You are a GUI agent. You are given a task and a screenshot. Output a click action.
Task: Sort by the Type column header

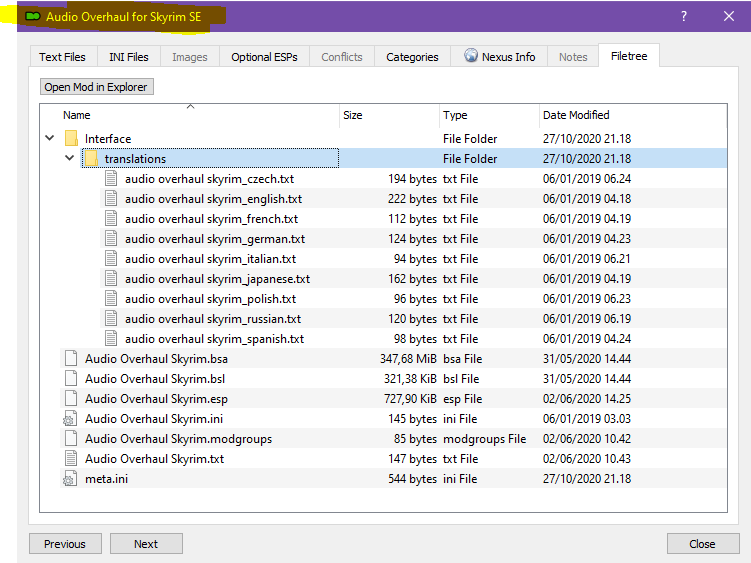pyautogui.click(x=455, y=115)
